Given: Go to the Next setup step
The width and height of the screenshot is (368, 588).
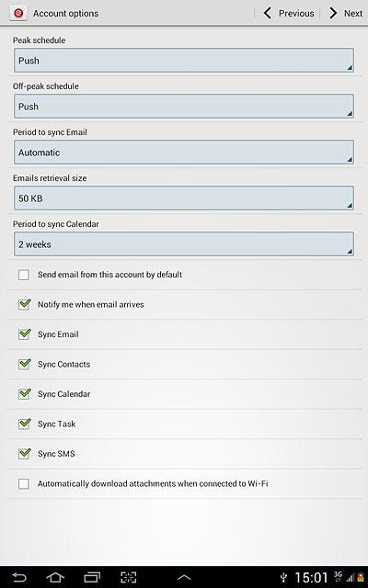Looking at the screenshot, I should tap(345, 13).
